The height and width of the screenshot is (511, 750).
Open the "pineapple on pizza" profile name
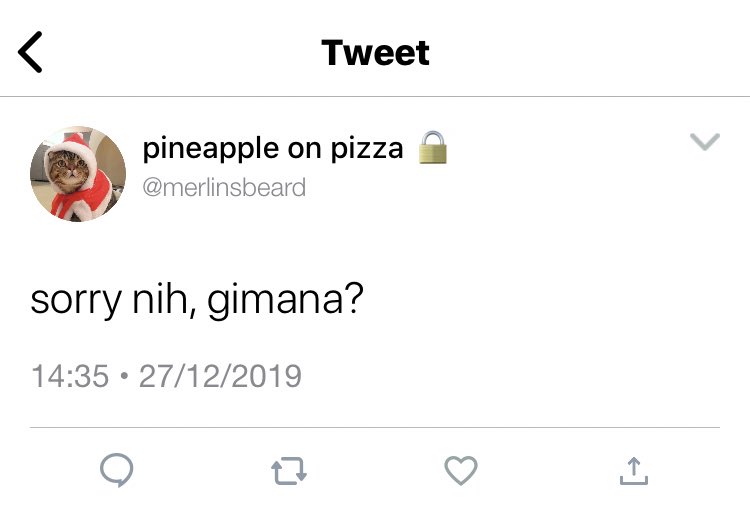(273, 149)
